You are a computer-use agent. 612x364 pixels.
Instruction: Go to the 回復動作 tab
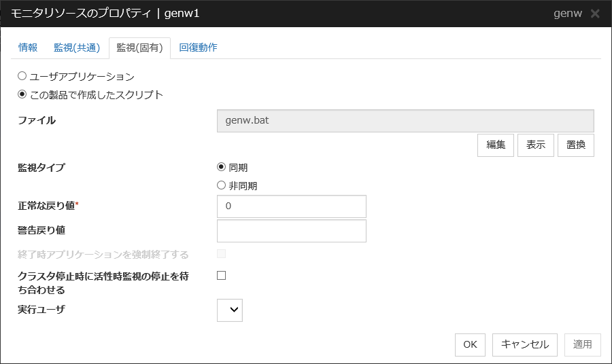tap(198, 48)
